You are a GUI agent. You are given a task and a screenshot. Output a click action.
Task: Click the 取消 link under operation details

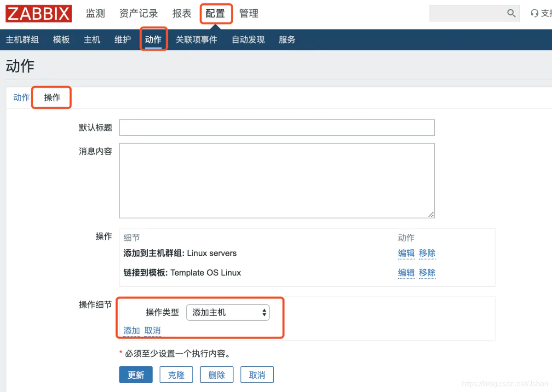click(x=153, y=330)
